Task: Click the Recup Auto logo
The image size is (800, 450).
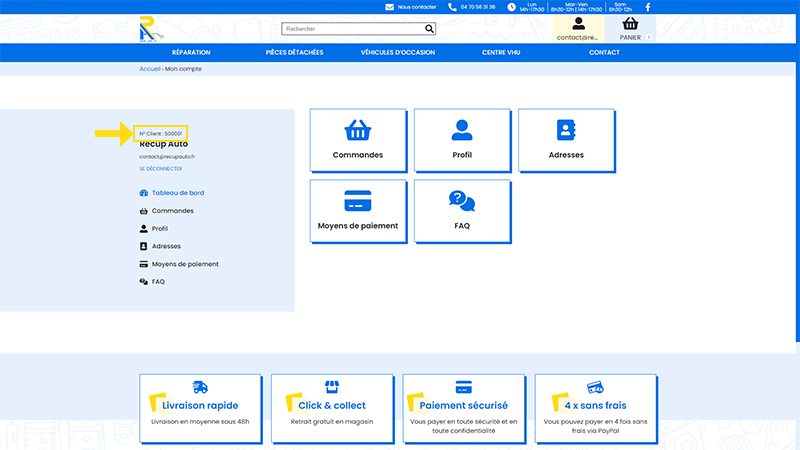Action: [151, 29]
